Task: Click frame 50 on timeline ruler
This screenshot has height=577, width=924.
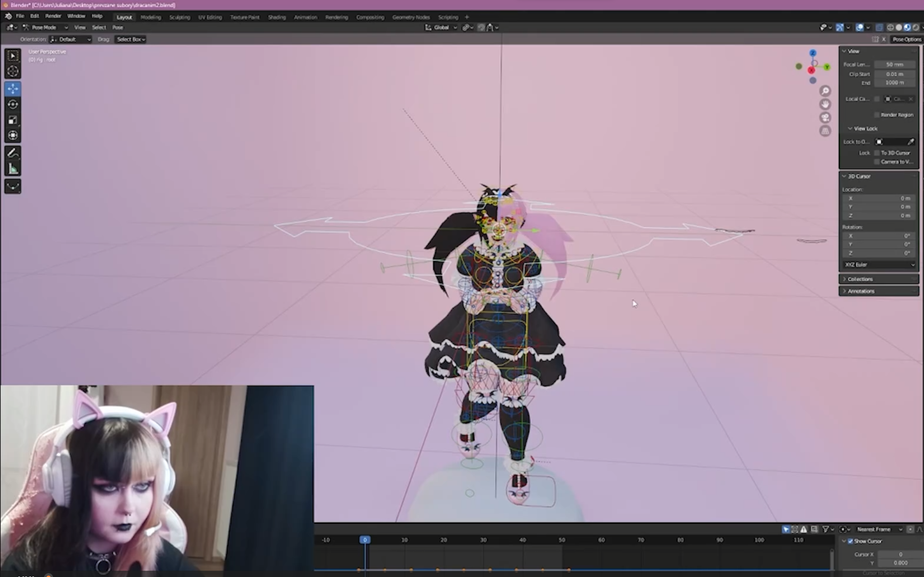Action: (562, 540)
